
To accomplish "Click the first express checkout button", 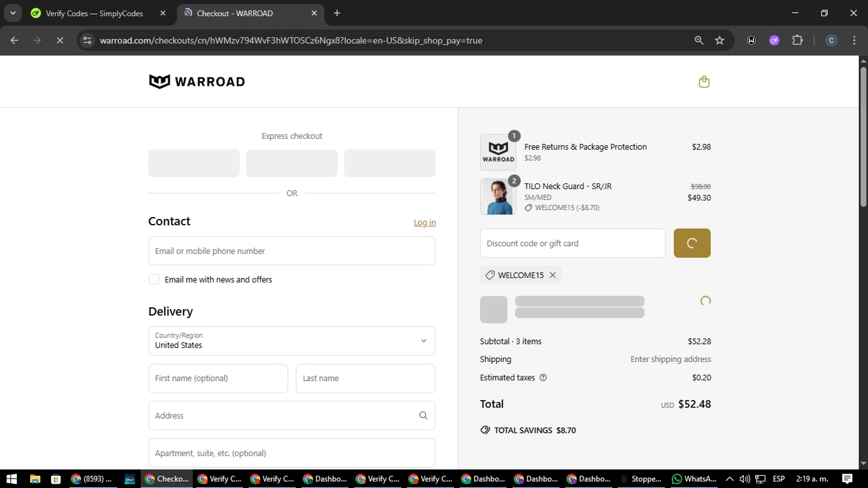I will 194,163.
